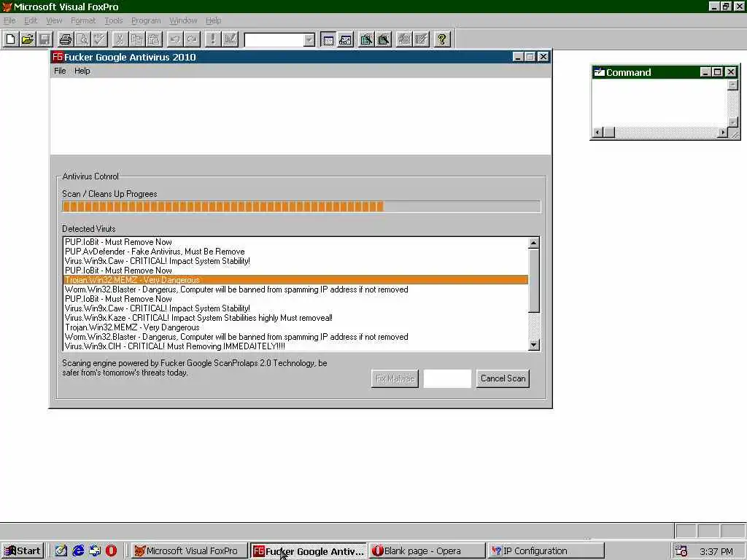The image size is (747, 560).
Task: Open the FoxPro View menu
Action: (54, 20)
